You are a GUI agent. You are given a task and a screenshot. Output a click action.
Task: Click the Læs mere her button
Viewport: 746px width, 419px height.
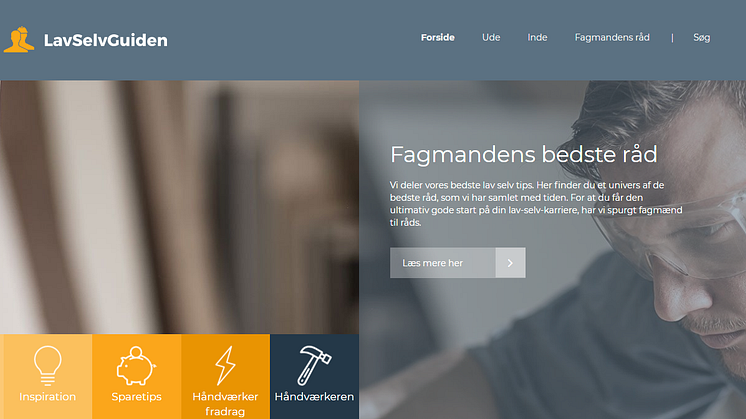[458, 263]
